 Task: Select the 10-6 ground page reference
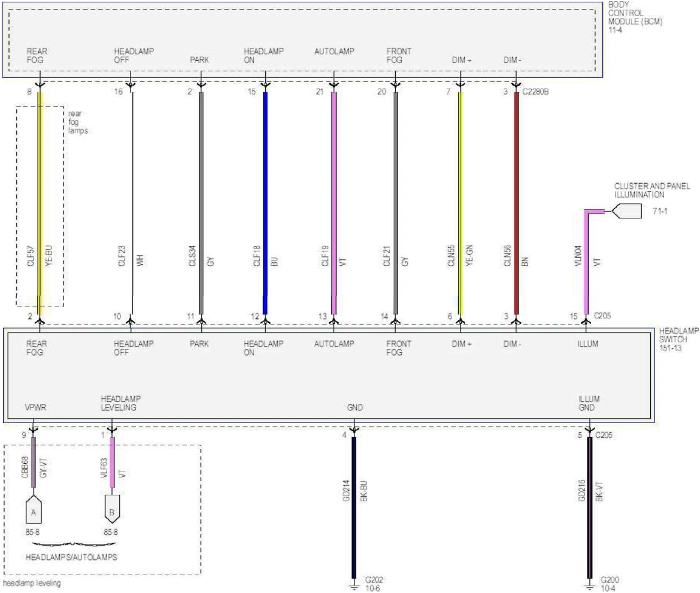(x=372, y=589)
